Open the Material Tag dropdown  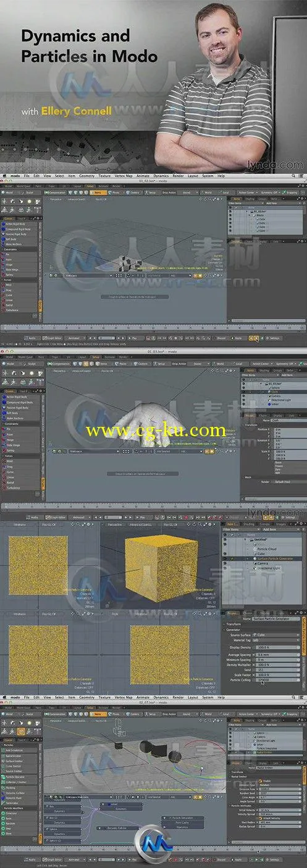click(x=276, y=640)
